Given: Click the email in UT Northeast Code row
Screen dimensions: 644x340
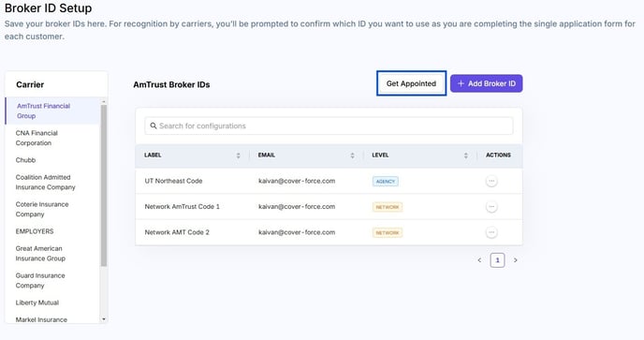Looking at the screenshot, I should click(x=297, y=181).
